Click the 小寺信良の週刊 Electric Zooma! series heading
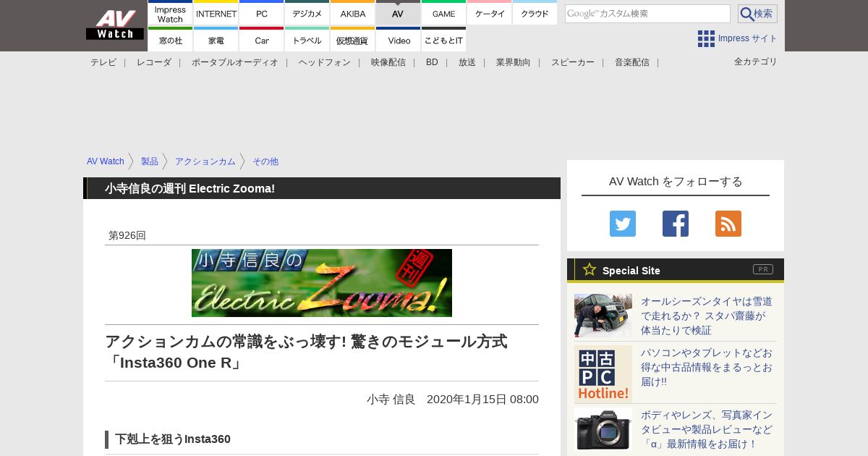 (x=190, y=188)
